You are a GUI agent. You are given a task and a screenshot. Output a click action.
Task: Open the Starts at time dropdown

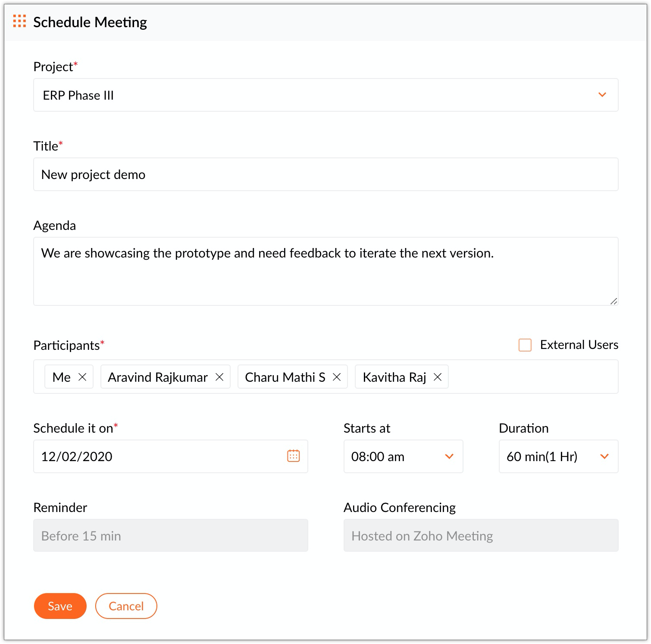(449, 456)
